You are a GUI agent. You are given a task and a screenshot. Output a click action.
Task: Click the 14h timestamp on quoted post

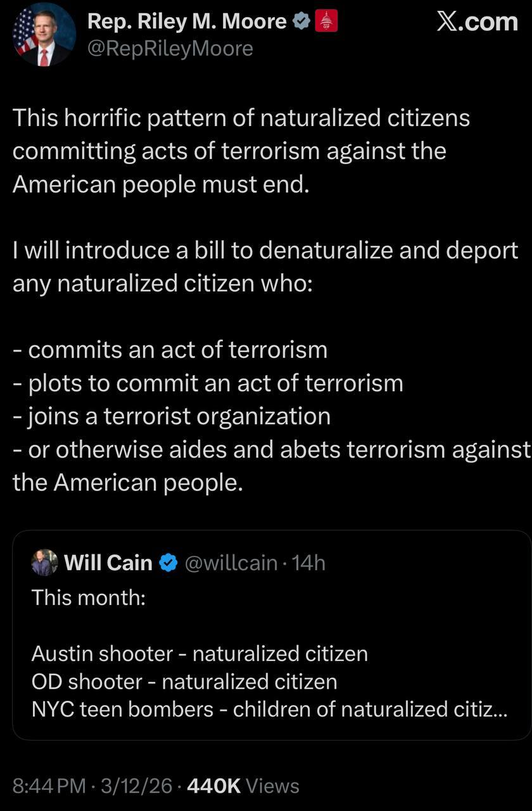pos(310,563)
